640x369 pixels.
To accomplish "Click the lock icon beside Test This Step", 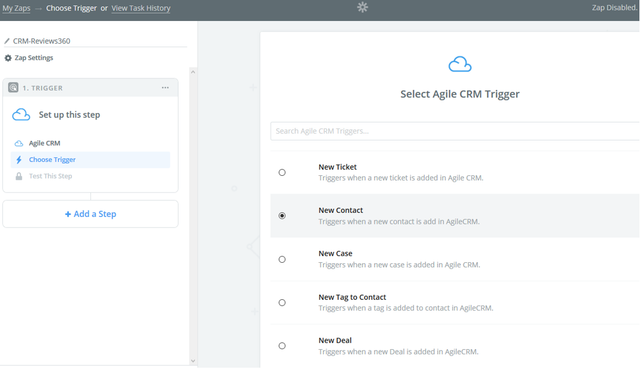I will (x=19, y=176).
